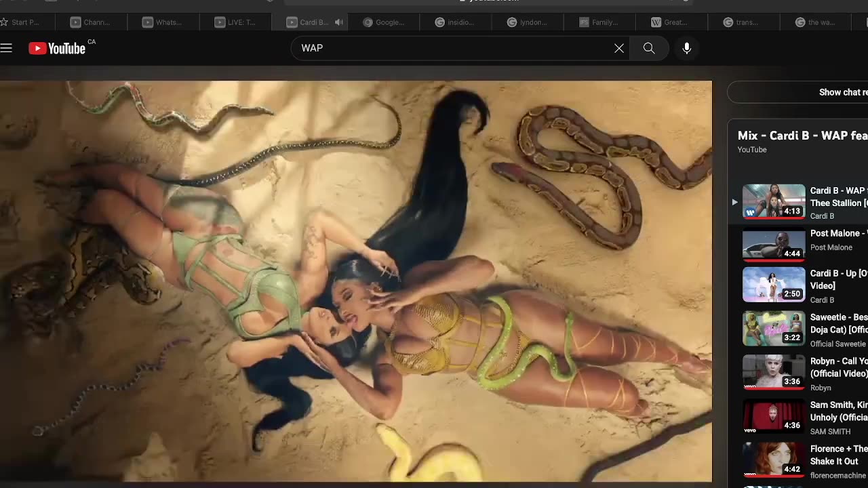The height and width of the screenshot is (488, 868).
Task: Switch to the LIVE: T... tab
Action: pyautogui.click(x=235, y=22)
